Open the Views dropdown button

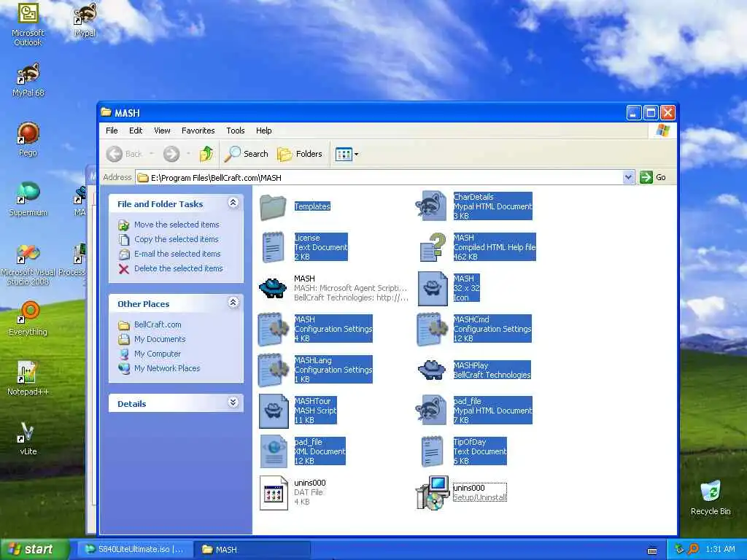point(347,154)
